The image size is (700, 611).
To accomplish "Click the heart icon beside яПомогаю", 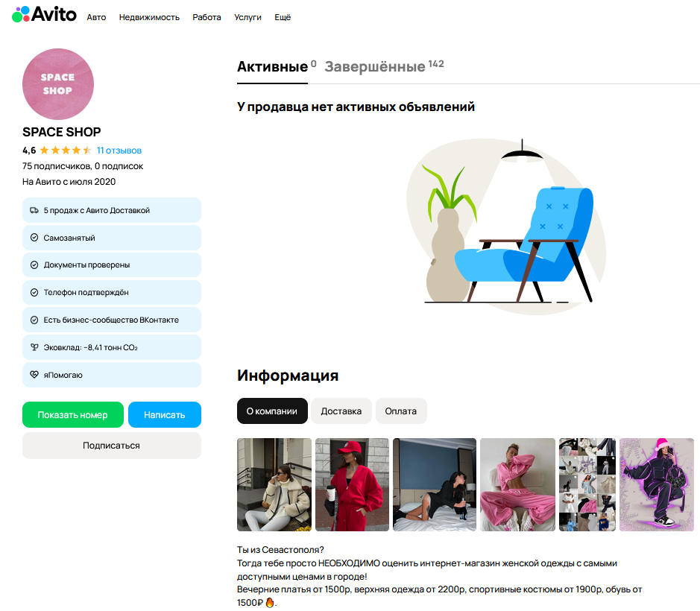I will click(34, 375).
